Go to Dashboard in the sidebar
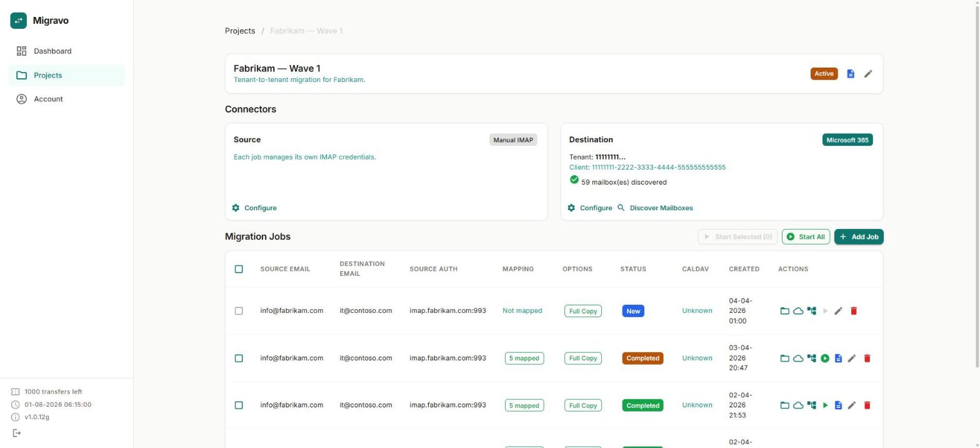The width and height of the screenshot is (980, 448). point(66,51)
